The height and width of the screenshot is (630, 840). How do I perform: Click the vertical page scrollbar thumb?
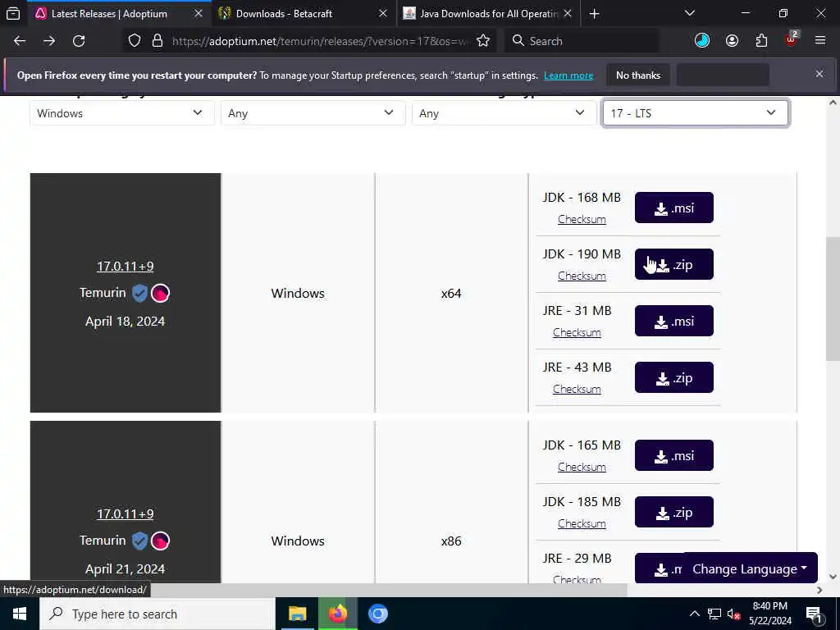833,299
